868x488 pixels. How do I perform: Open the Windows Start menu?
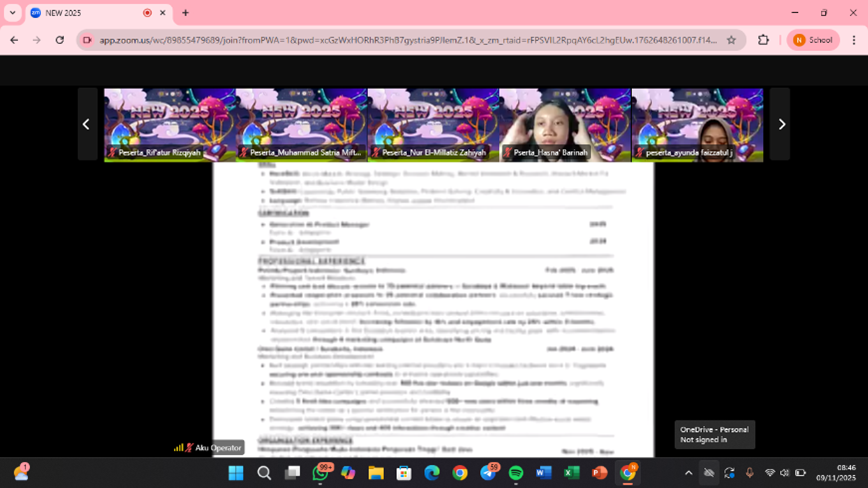236,473
